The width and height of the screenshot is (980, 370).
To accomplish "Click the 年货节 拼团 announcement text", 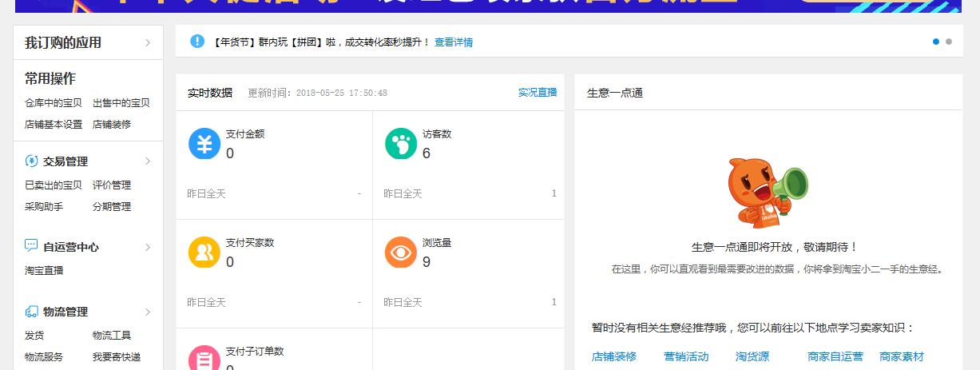I will 321,42.
